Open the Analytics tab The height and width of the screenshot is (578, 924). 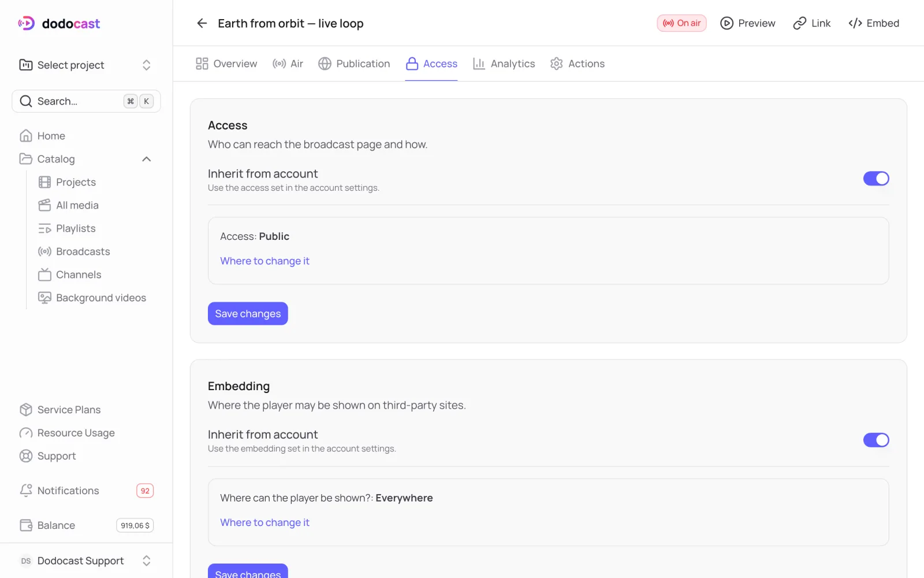pos(504,64)
